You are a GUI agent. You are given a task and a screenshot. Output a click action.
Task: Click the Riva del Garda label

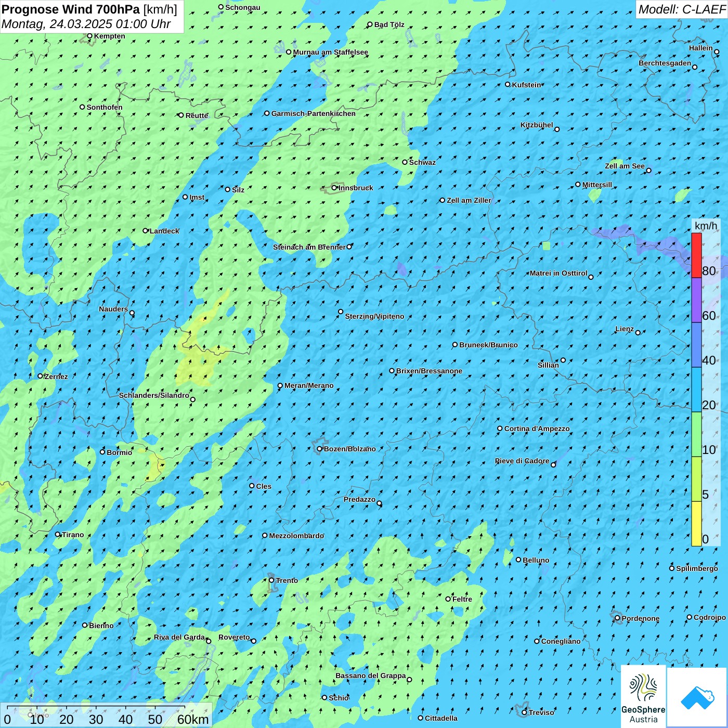coord(179,637)
